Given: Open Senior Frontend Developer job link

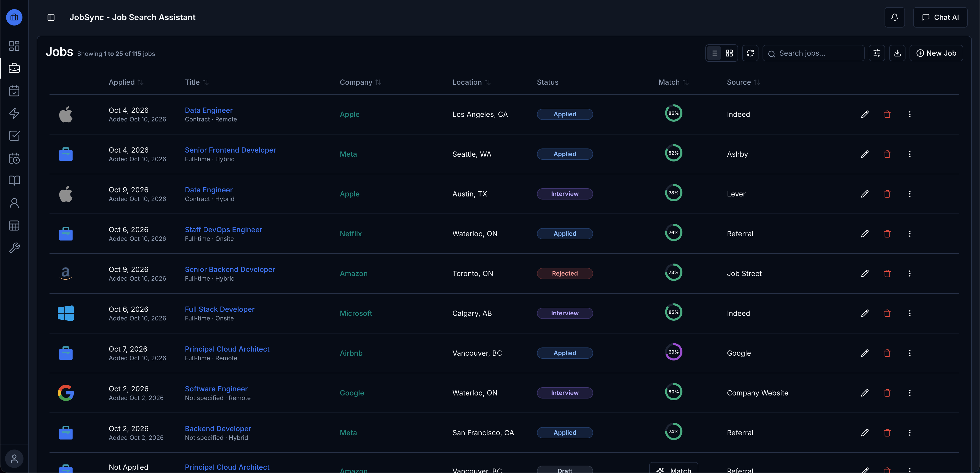Looking at the screenshot, I should (x=230, y=150).
